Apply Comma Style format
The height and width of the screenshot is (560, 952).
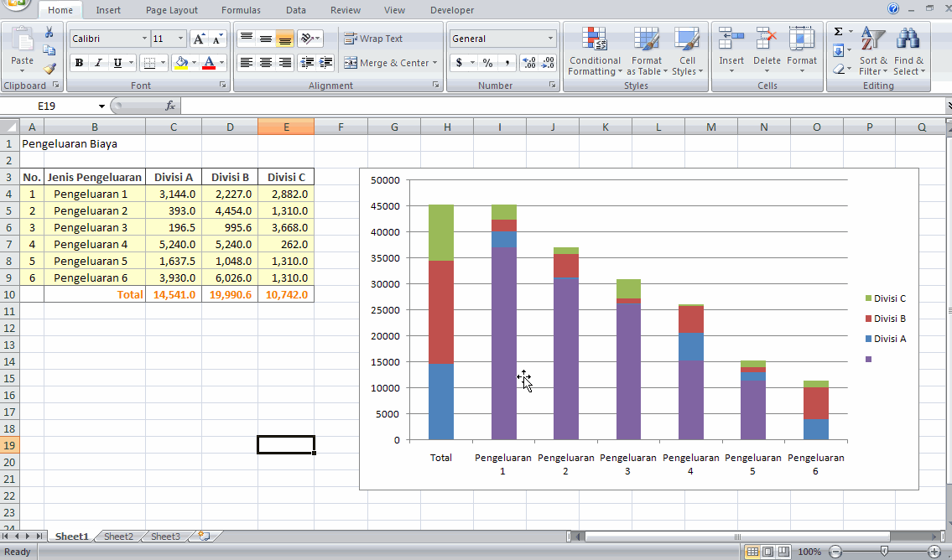click(x=507, y=63)
